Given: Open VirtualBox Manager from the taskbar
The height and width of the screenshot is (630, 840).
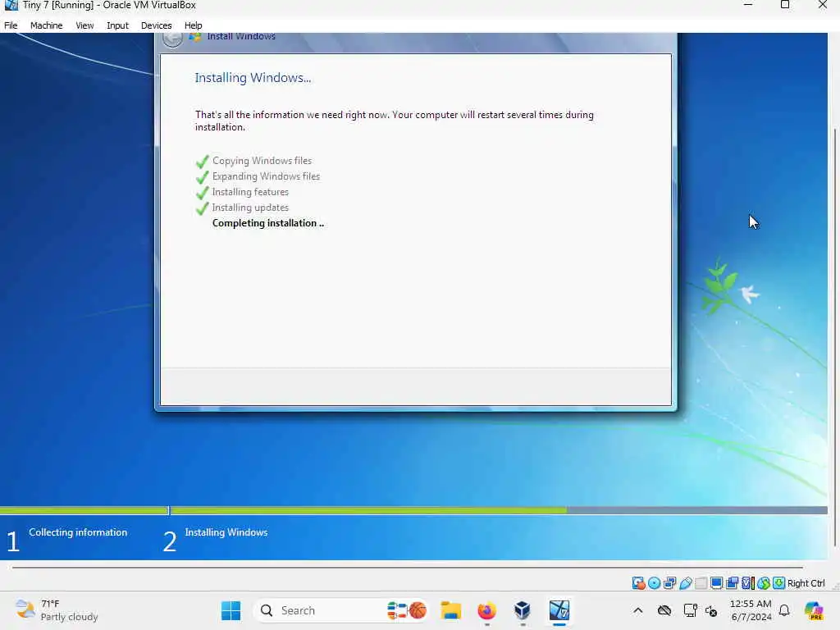Looking at the screenshot, I should tap(523, 610).
